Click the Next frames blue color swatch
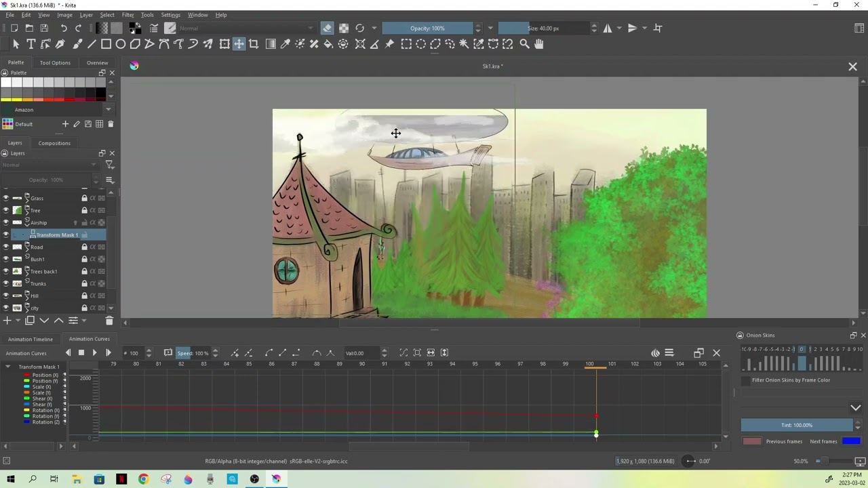 (x=851, y=441)
